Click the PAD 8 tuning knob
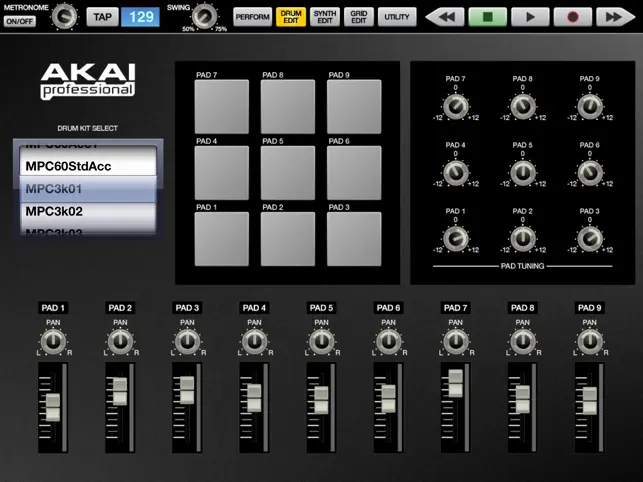Viewport: 643px width, 482px height. click(x=522, y=107)
